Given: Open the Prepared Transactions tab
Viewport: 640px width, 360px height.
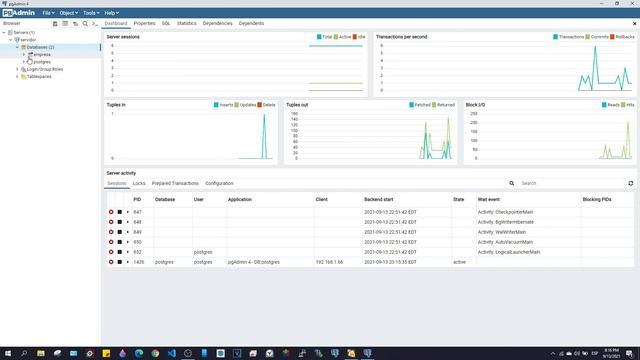Looking at the screenshot, I should click(x=175, y=183).
